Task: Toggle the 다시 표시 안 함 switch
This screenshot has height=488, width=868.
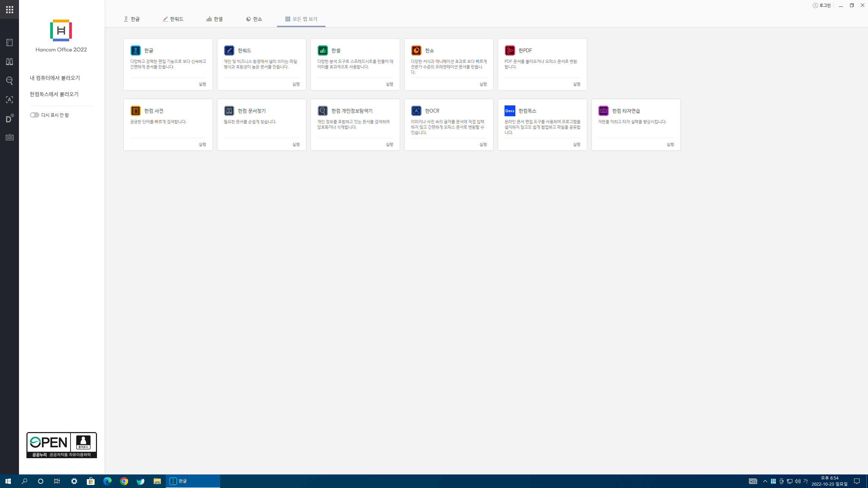Action: [x=34, y=115]
